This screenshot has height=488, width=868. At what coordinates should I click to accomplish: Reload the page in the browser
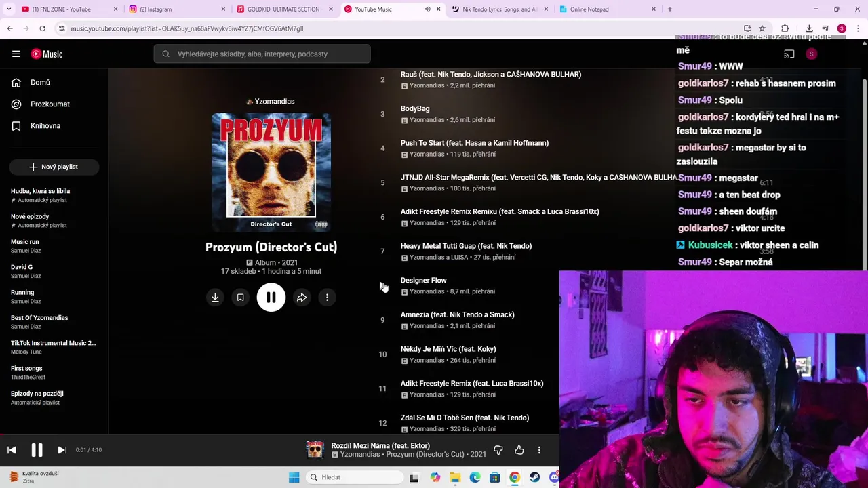42,28
